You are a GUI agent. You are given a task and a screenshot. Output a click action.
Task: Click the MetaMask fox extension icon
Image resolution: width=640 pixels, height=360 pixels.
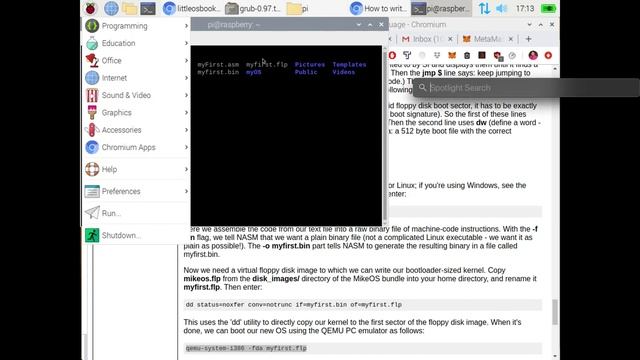pos(452,55)
